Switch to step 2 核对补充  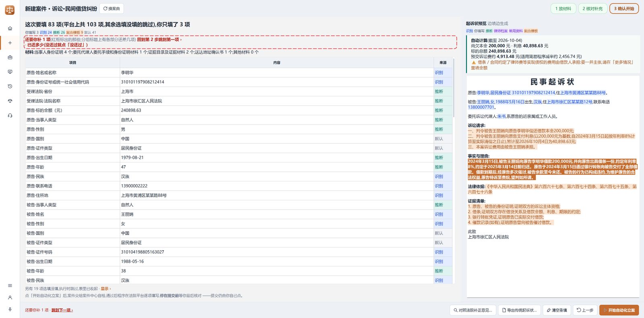(592, 8)
